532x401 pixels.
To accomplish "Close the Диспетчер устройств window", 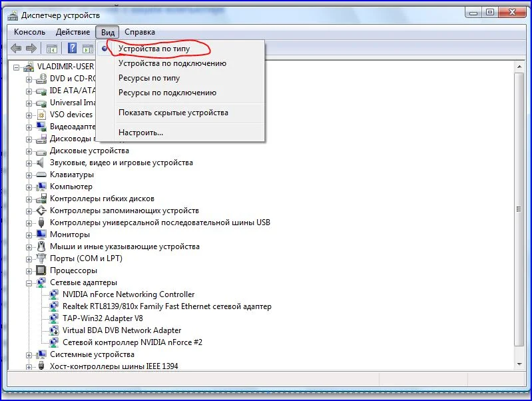I will [512, 13].
